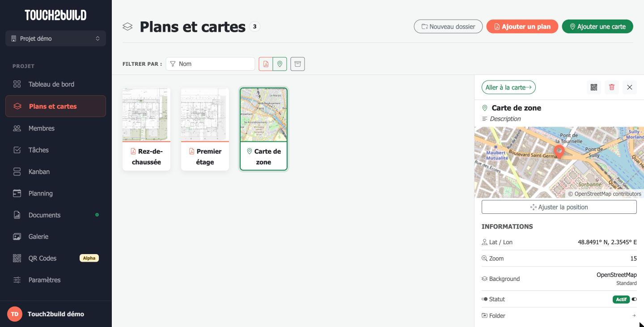Image resolution: width=644 pixels, height=327 pixels.
Task: Click the TD user avatar
Action: pos(15,314)
